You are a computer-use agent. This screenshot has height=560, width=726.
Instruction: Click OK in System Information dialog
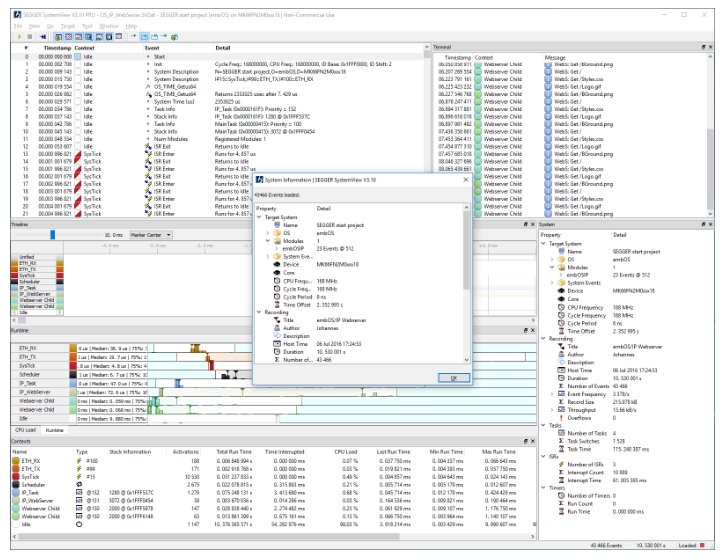[x=454, y=378]
